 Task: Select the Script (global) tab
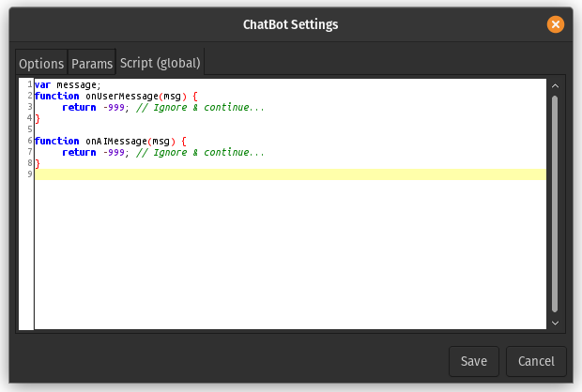tap(160, 63)
